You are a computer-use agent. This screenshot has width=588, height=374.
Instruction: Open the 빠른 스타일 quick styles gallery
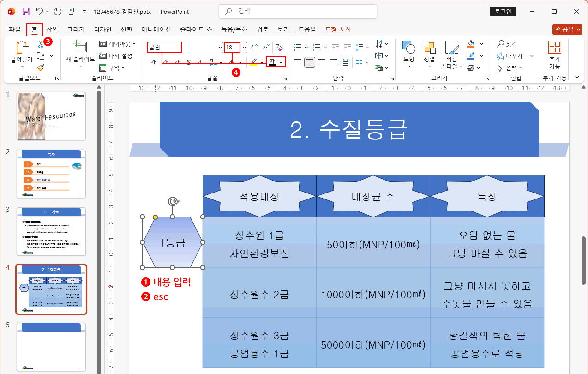pyautogui.click(x=451, y=55)
